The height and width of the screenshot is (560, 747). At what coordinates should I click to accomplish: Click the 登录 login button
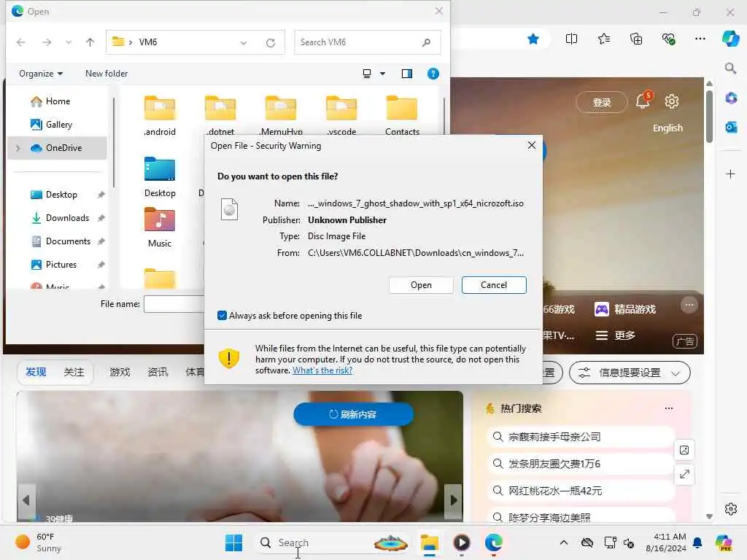[601, 102]
